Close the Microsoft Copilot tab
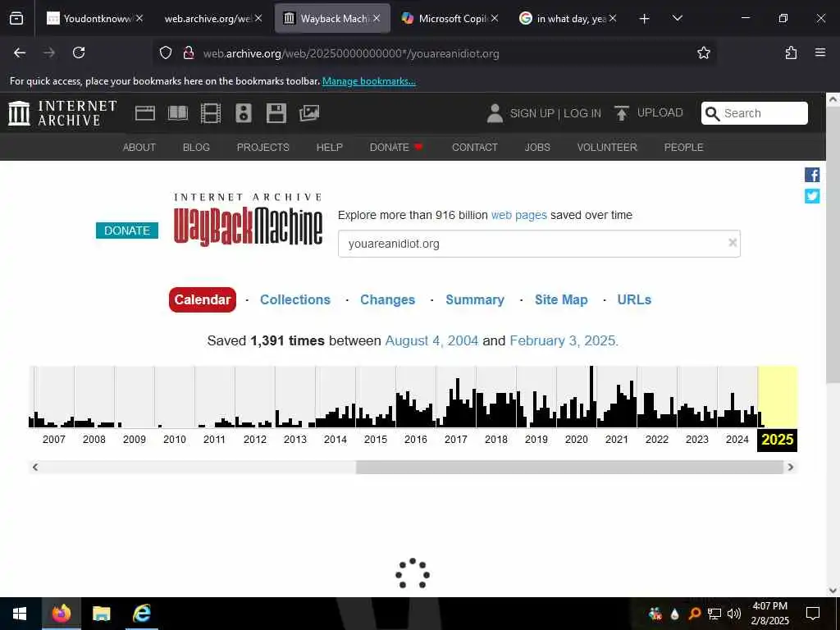840x630 pixels. 495,19
